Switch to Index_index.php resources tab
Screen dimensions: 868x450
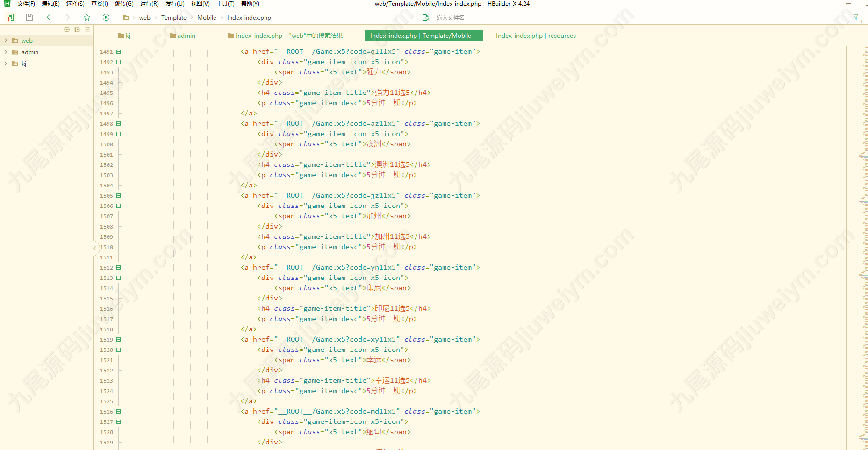tap(536, 36)
